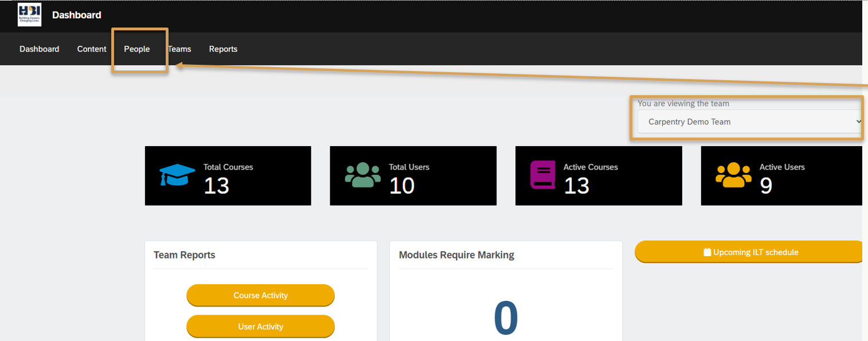Select the People menu item
Viewport: 868px width, 341px height.
[x=137, y=49]
